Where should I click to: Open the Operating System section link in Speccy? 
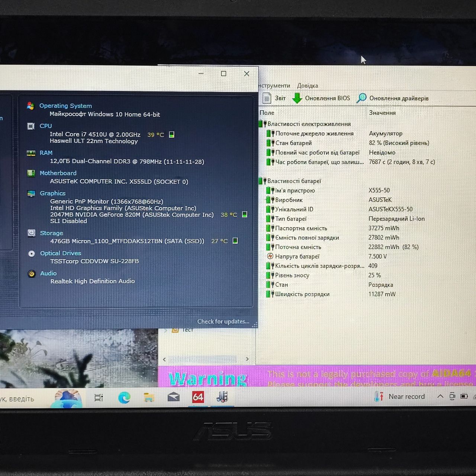65,106
